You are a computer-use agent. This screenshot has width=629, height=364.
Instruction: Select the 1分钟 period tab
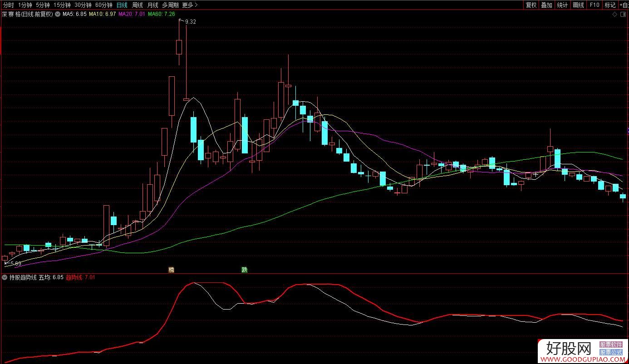point(25,5)
